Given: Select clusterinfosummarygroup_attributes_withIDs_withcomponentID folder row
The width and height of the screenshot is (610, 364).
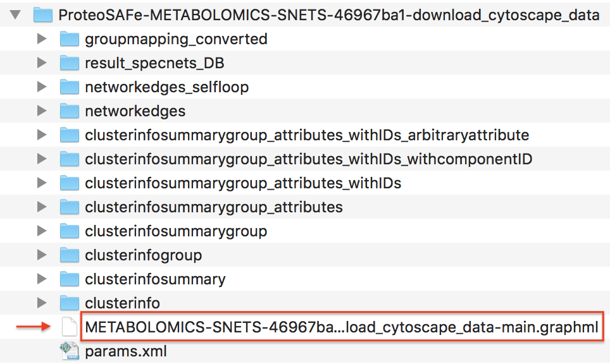Looking at the screenshot, I should pos(308,159).
